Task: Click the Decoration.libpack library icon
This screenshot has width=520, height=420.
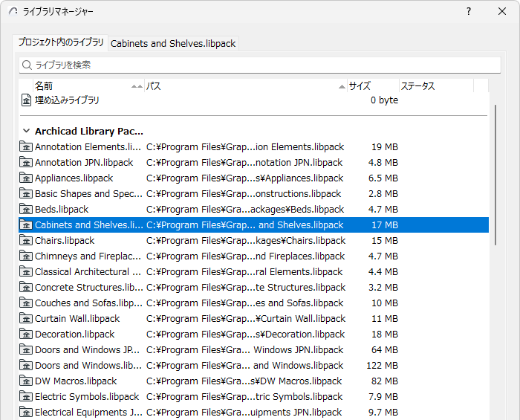Action: tap(26, 334)
